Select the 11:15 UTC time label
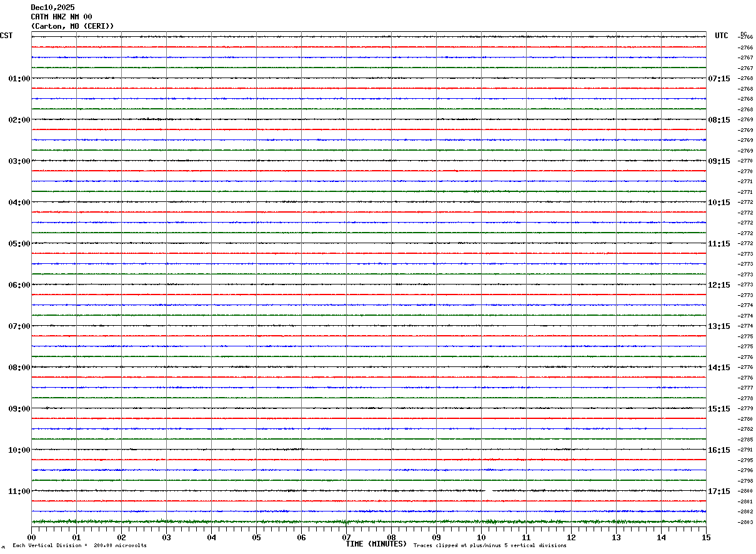The image size is (756, 554). (719, 244)
